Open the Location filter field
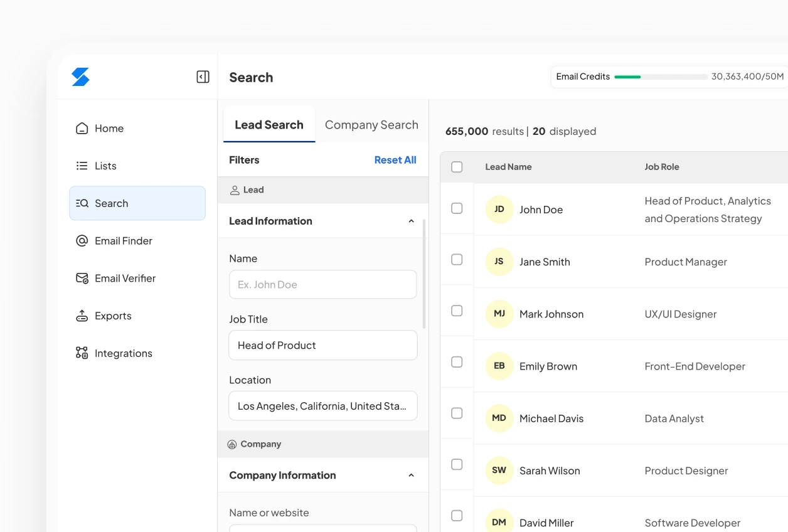The width and height of the screenshot is (788, 532). [x=323, y=406]
